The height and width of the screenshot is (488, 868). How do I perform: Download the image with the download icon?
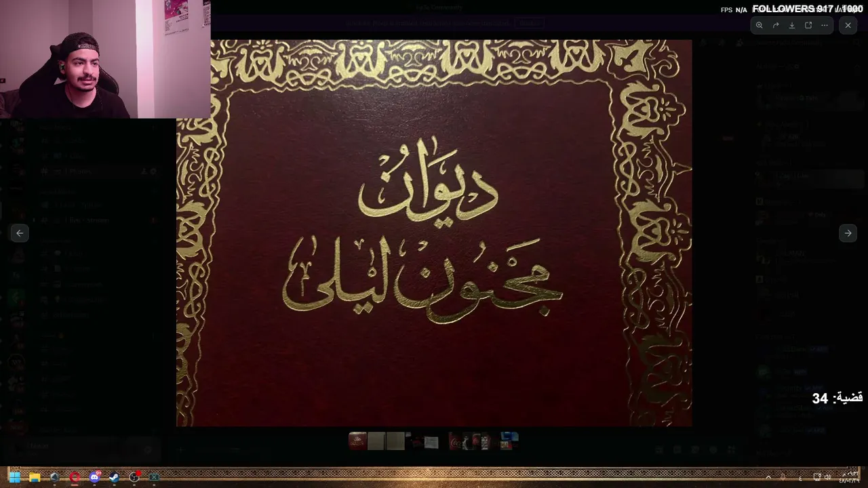point(792,25)
